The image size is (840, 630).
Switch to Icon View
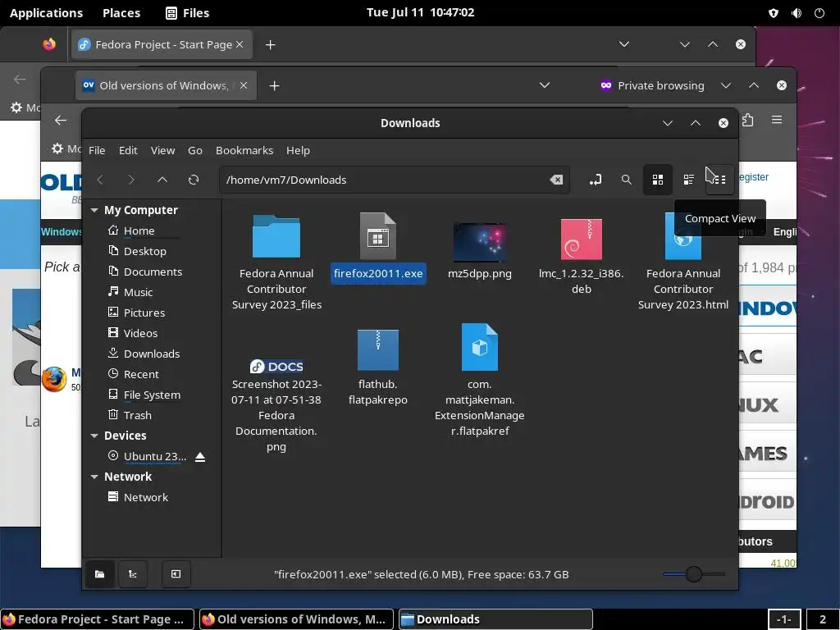pyautogui.click(x=658, y=180)
